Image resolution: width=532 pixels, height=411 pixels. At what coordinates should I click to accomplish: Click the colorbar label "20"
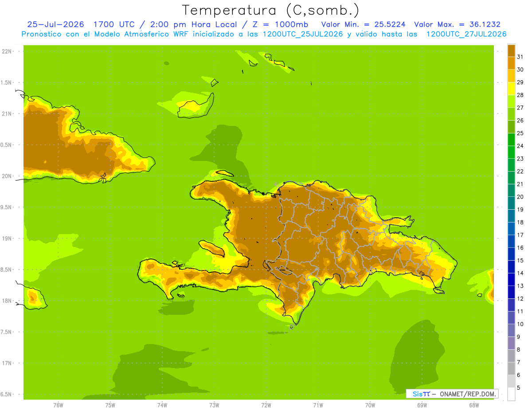coord(520,197)
